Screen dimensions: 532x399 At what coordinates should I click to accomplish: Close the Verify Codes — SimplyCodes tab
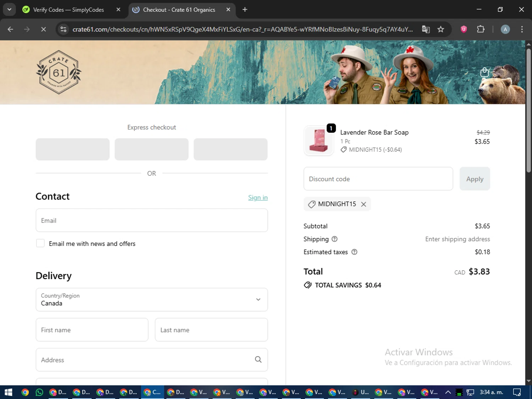click(118, 10)
